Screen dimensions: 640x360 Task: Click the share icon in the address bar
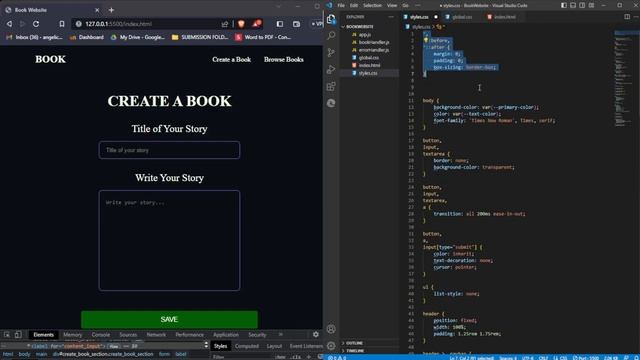225,24
